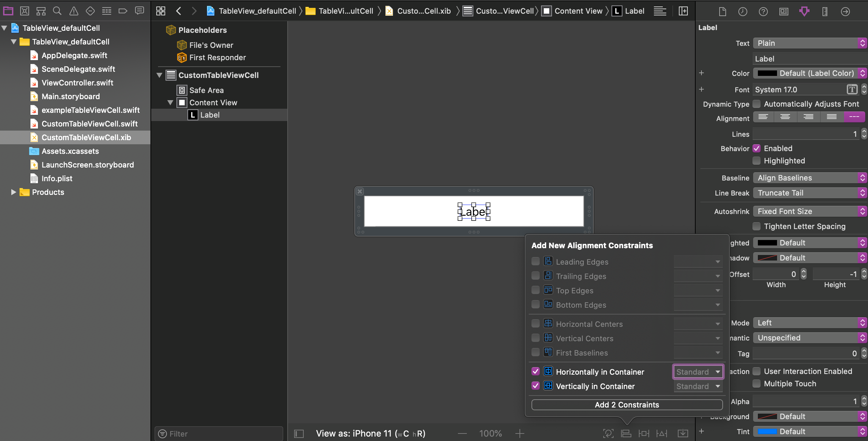
Task: Open the Find navigator
Action: (x=57, y=11)
